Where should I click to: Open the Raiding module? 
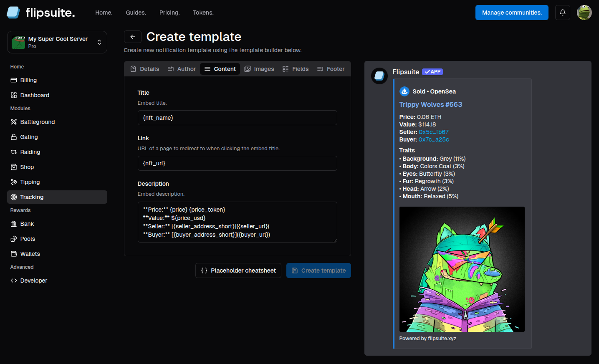[57, 152]
